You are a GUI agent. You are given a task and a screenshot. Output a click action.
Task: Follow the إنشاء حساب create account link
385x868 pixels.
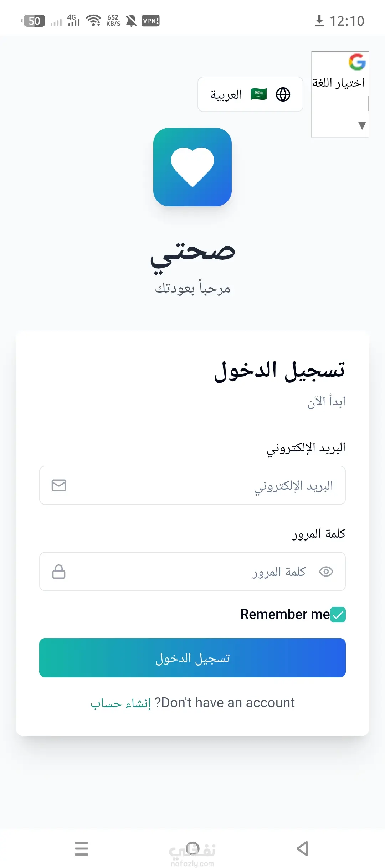click(x=120, y=703)
